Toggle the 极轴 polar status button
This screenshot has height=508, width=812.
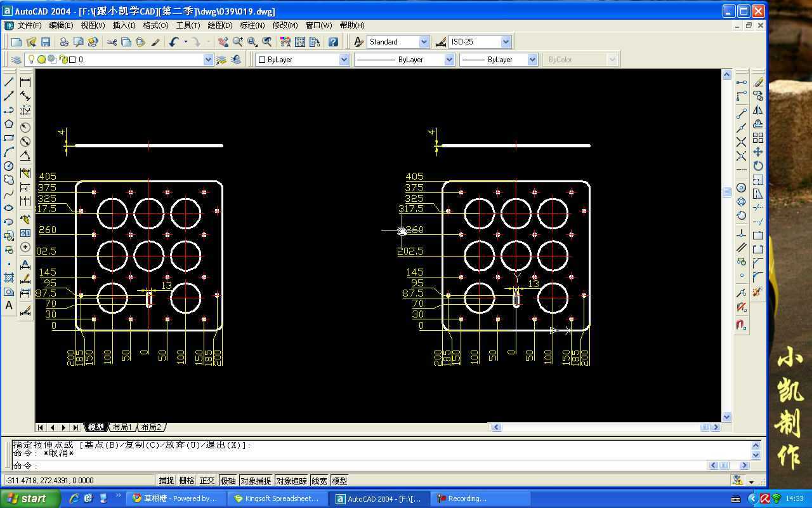tap(228, 481)
